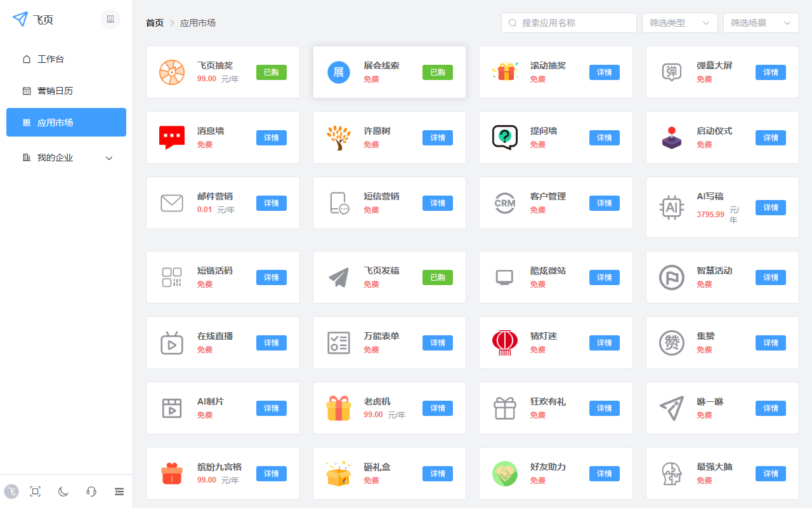
Task: Open the 筛选场景 filter dropdown
Action: coord(761,22)
